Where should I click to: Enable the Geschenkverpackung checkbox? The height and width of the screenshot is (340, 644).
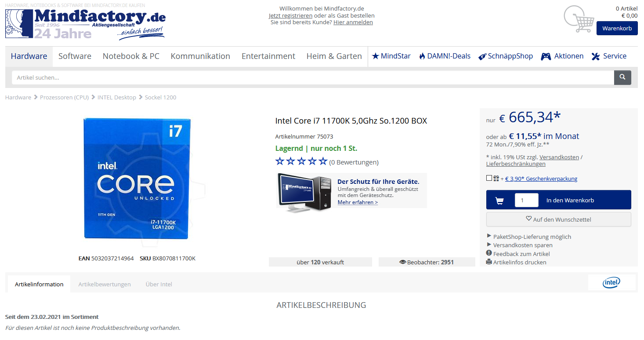pos(489,178)
